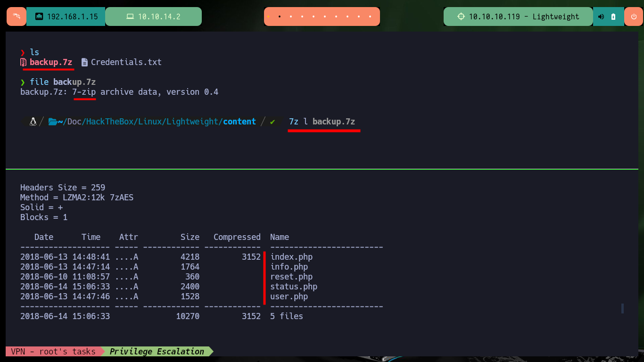Click size value 2400 for status.php

coord(190,287)
